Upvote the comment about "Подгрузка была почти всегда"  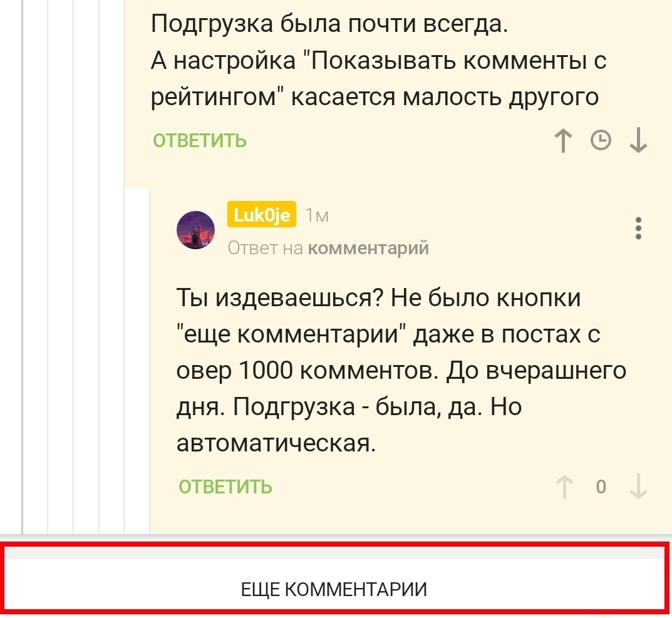[565, 141]
